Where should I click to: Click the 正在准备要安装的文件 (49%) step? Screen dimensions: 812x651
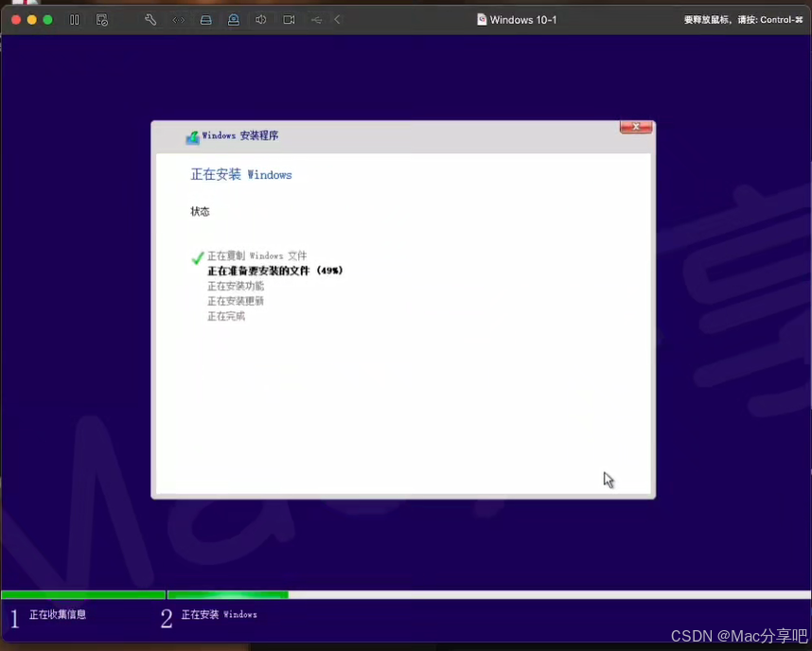[275, 271]
